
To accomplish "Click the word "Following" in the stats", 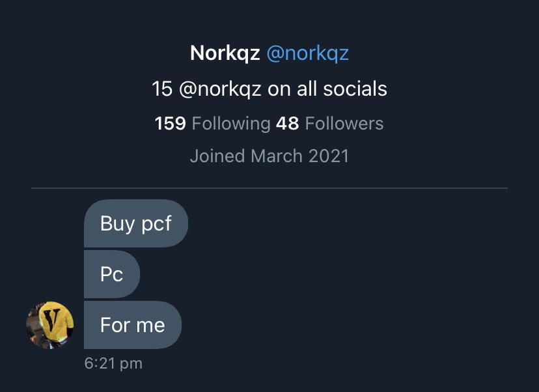I will [231, 123].
